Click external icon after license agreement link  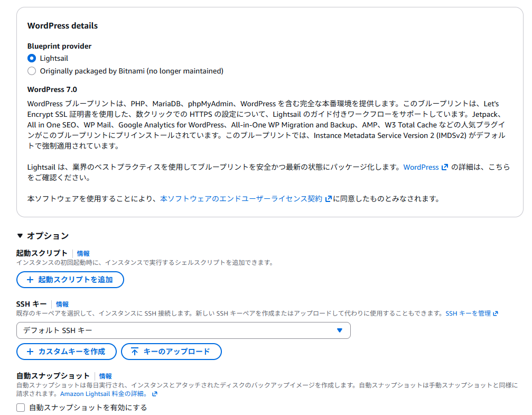tap(328, 199)
